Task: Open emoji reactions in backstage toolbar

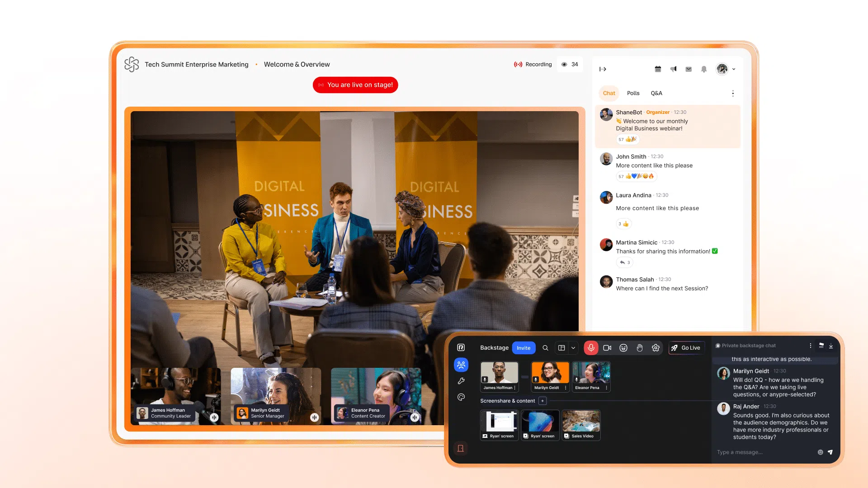Action: coord(623,347)
